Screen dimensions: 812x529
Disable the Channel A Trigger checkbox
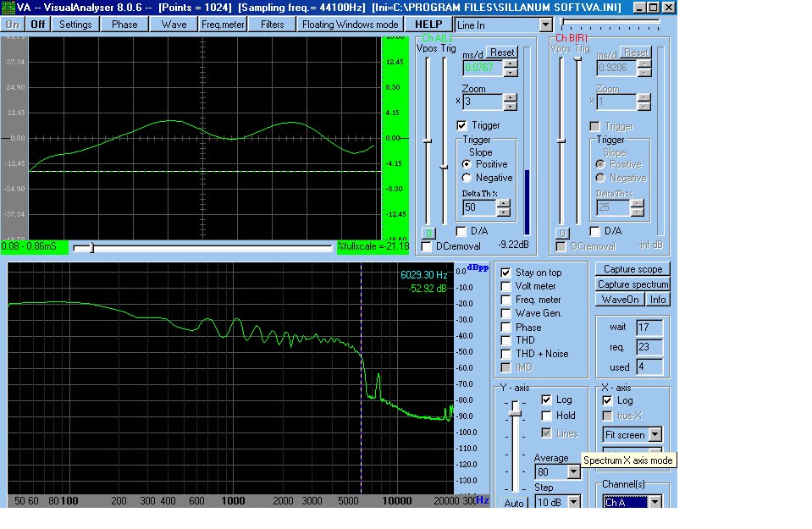(x=463, y=125)
